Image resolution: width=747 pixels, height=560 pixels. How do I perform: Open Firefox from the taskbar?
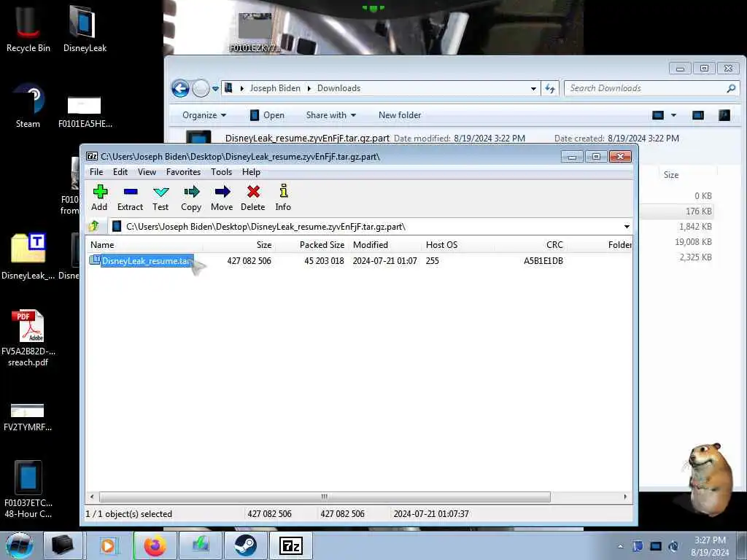[x=155, y=545]
